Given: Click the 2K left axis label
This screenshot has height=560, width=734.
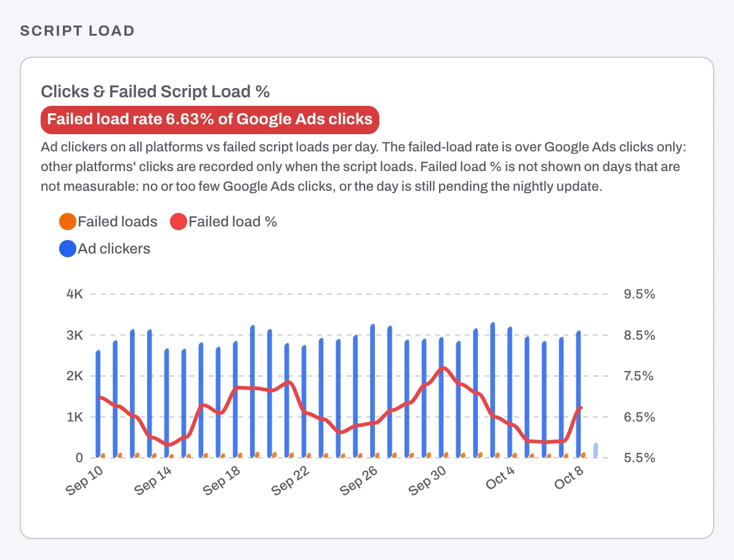Looking at the screenshot, I should click(75, 375).
